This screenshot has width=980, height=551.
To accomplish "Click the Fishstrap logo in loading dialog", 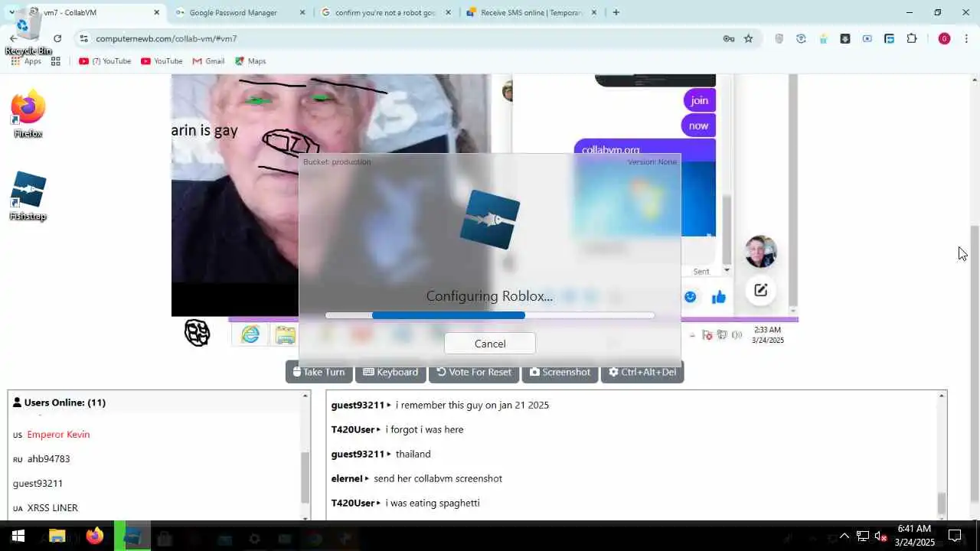I will [490, 220].
